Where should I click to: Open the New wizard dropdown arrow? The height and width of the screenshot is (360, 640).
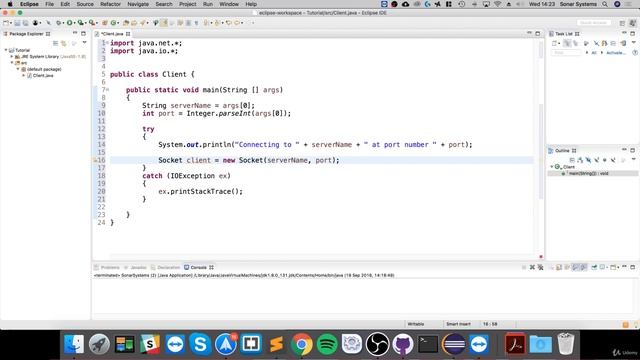[11, 23]
